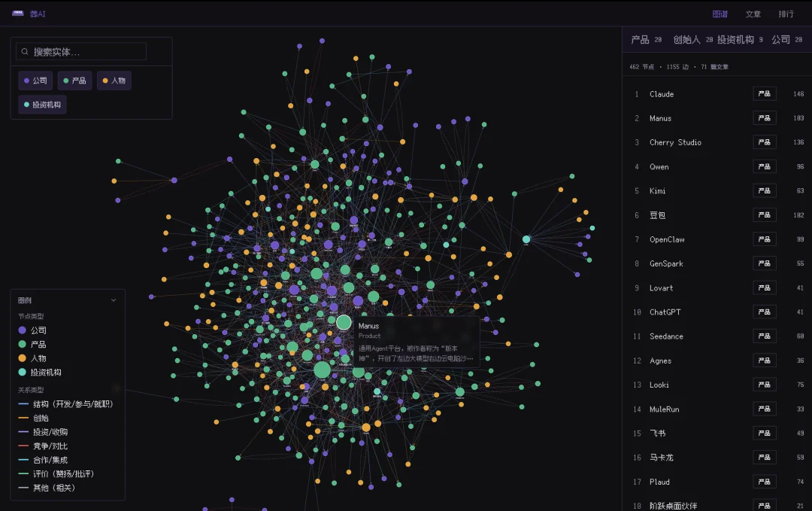Viewport: 812px width, 511px height.
Task: Click orange 人物 legend circle under 节点类型
Action: click(x=23, y=358)
